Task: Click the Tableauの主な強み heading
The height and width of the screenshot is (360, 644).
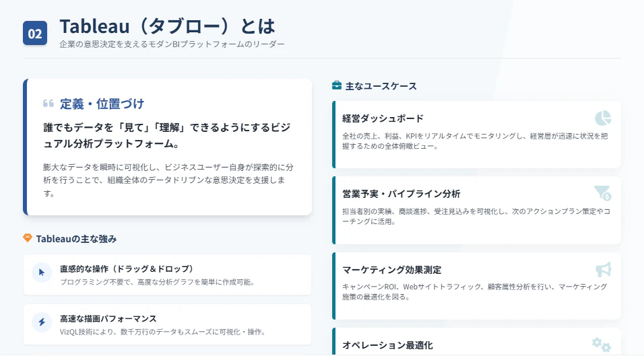Action: 76,238
